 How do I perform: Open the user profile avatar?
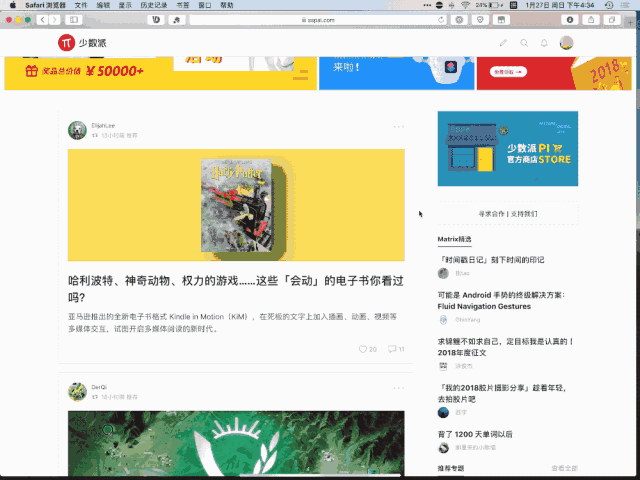tap(566, 42)
